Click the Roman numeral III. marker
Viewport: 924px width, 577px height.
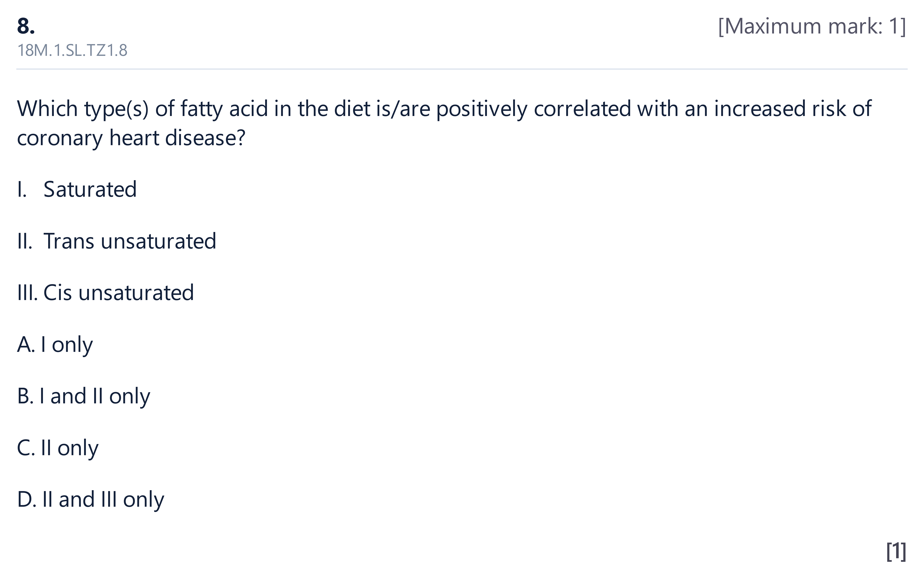point(27,293)
